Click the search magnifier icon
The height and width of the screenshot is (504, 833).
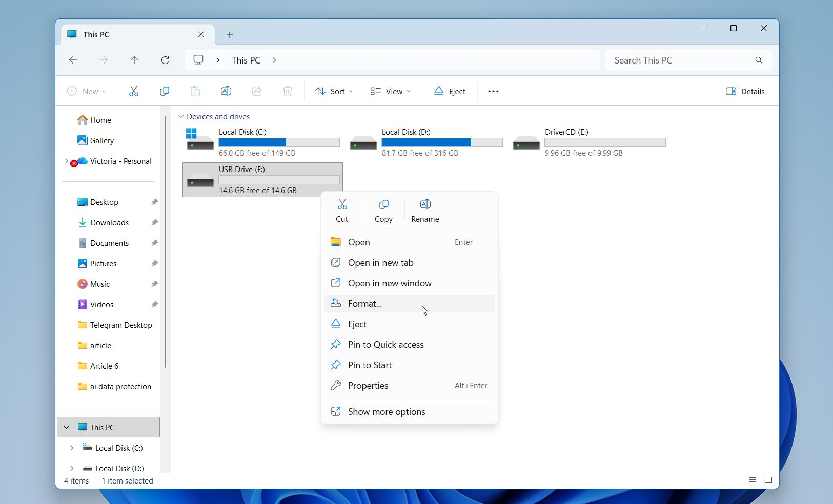pyautogui.click(x=759, y=60)
